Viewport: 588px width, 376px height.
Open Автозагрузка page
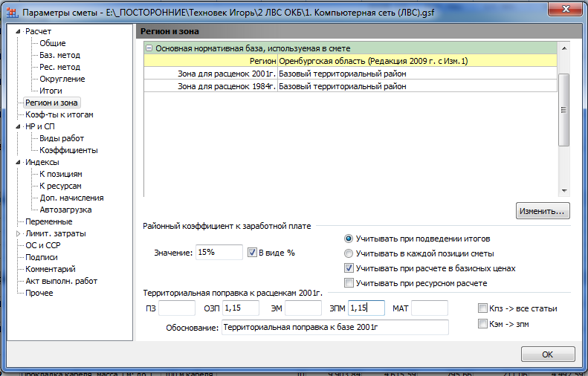[65, 210]
